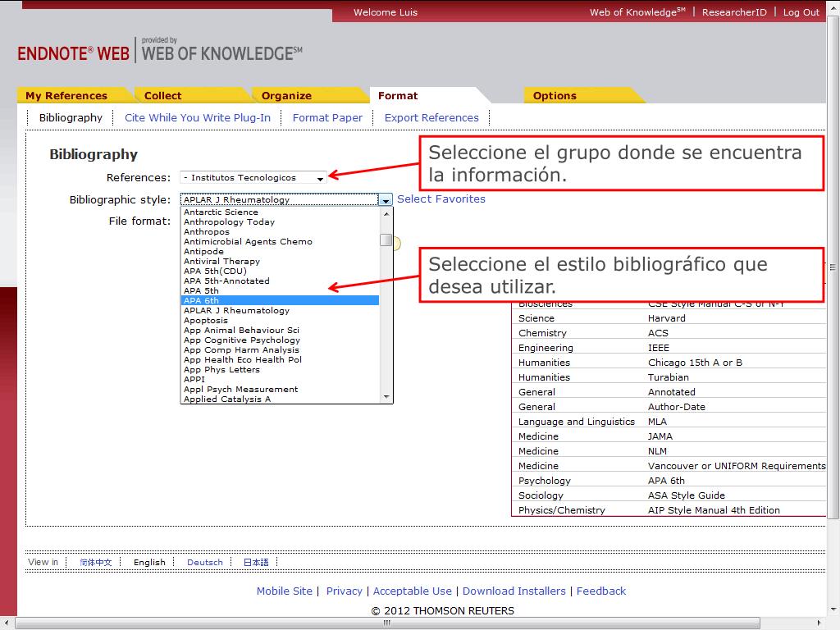Choose the APPI style
840x630 pixels.
point(280,379)
